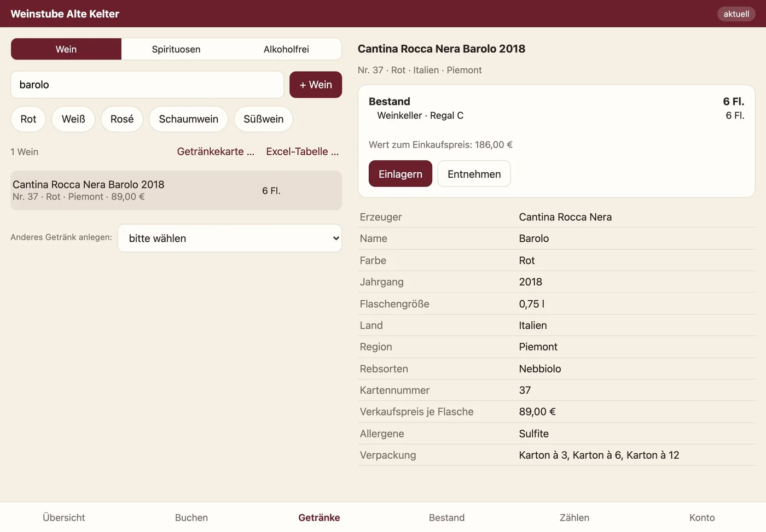766x532 pixels.
Task: Export via the Excel-Tabelle link
Action: pyautogui.click(x=303, y=151)
